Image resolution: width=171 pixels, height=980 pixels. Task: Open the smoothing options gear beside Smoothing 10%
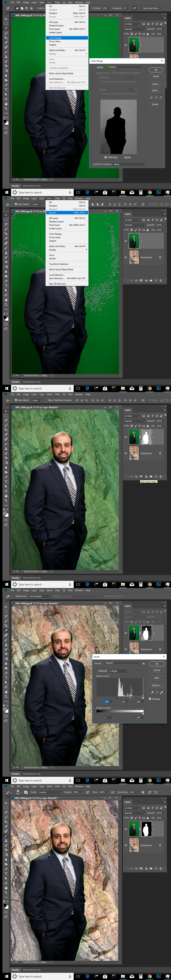tap(143, 792)
